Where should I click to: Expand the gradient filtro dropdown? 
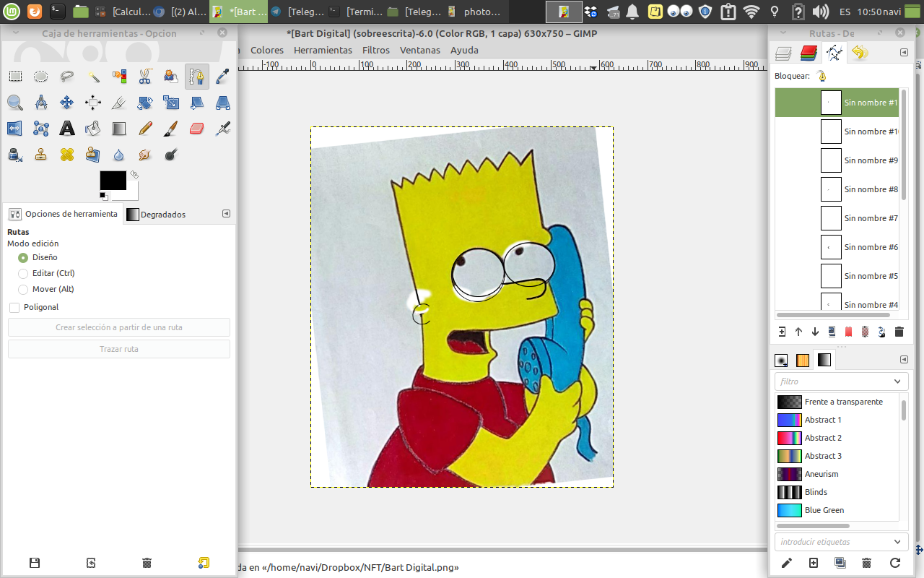coord(898,381)
